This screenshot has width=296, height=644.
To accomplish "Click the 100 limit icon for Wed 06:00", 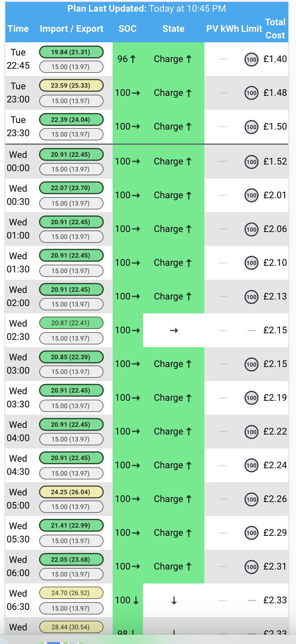I will click(251, 567).
